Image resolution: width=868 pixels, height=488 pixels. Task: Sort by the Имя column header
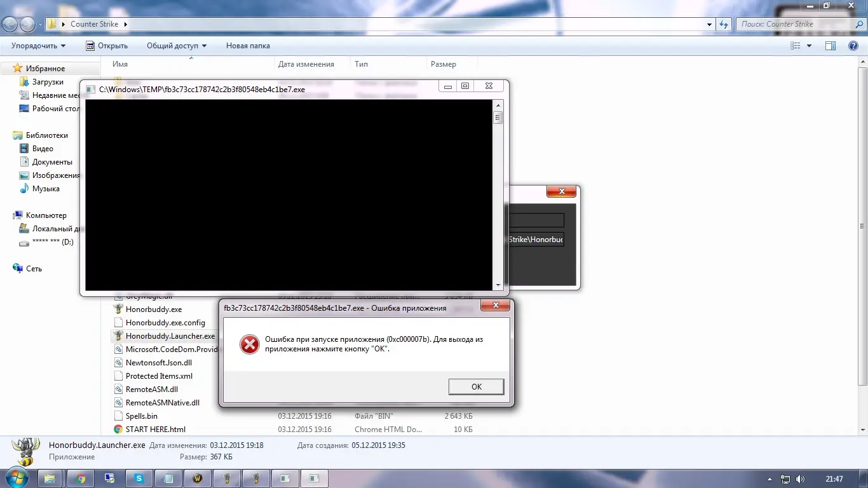coord(191,64)
